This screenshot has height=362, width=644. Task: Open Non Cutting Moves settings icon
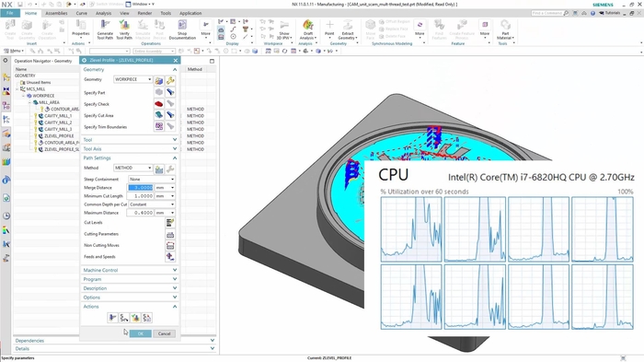tap(170, 246)
